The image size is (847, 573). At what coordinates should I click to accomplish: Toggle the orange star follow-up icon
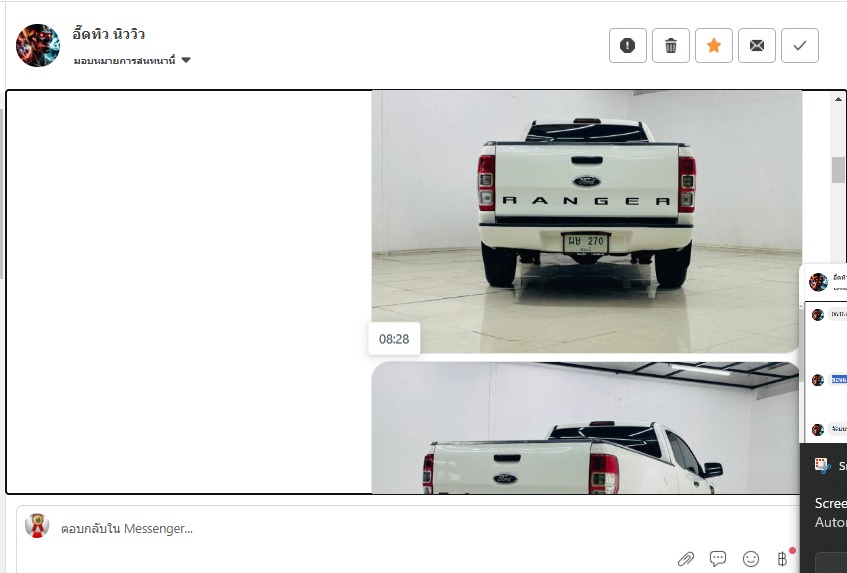[x=714, y=45]
